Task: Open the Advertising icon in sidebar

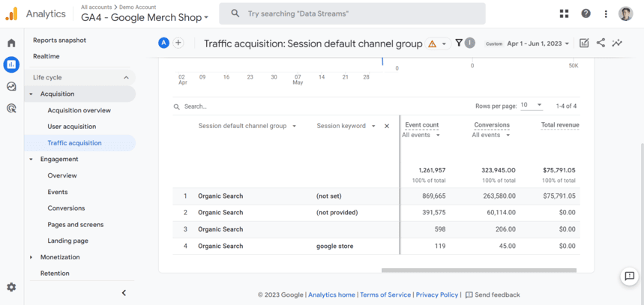Action: coord(11,108)
